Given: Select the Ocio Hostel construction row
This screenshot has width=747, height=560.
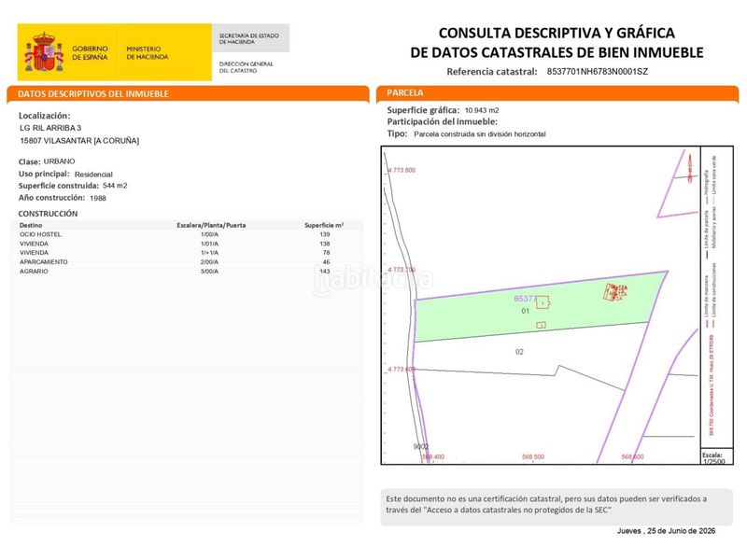Looking at the screenshot, I should coord(186,234).
